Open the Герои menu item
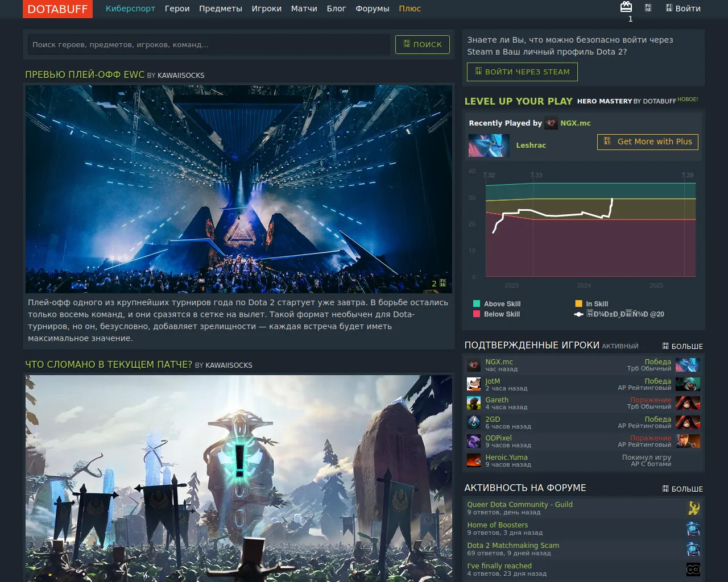Viewport: 728px width, 582px height. click(177, 9)
